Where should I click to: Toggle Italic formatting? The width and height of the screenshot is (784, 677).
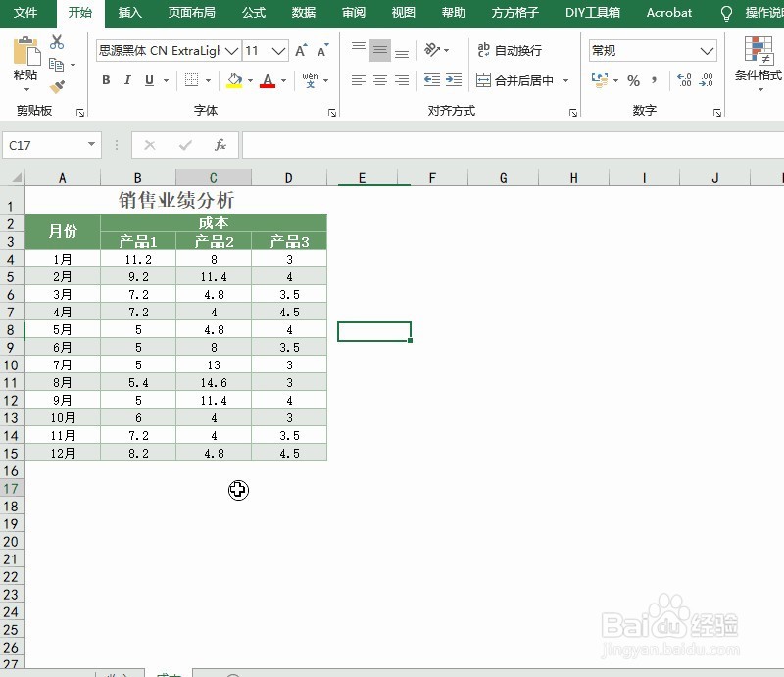coord(127,80)
